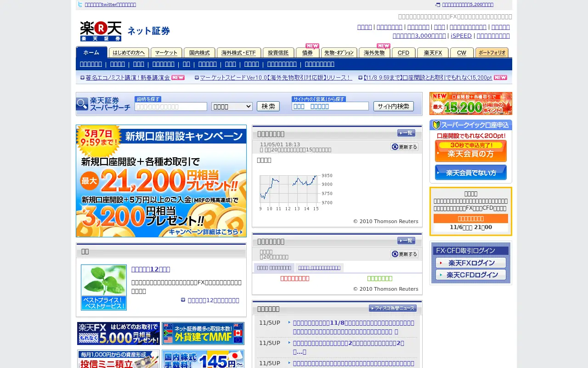The height and width of the screenshot is (368, 588).
Task: Click the printer icon link at top right
Action: (438, 5)
